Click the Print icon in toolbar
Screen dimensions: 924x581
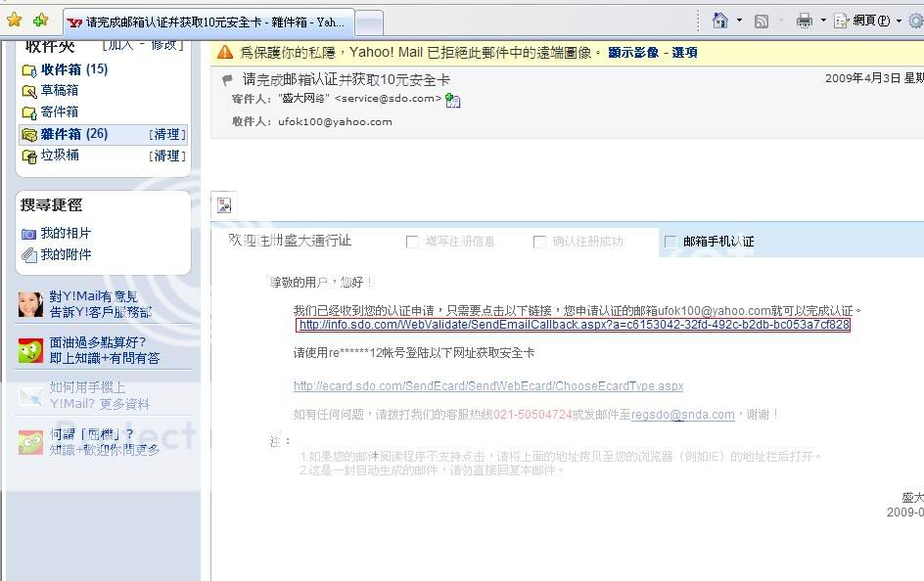click(804, 21)
